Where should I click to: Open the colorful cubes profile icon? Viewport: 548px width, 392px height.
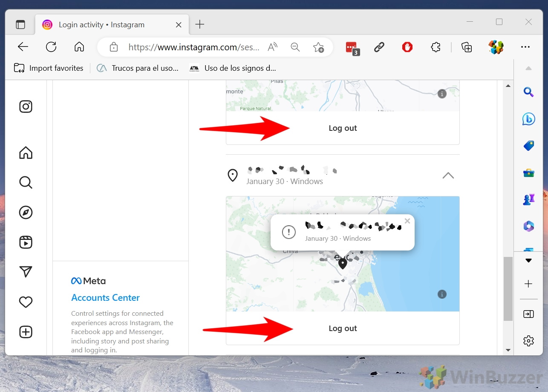[x=496, y=47]
